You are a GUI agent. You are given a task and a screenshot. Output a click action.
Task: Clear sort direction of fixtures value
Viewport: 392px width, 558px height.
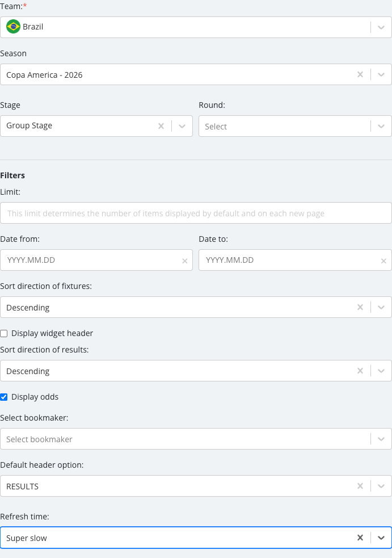tap(360, 307)
